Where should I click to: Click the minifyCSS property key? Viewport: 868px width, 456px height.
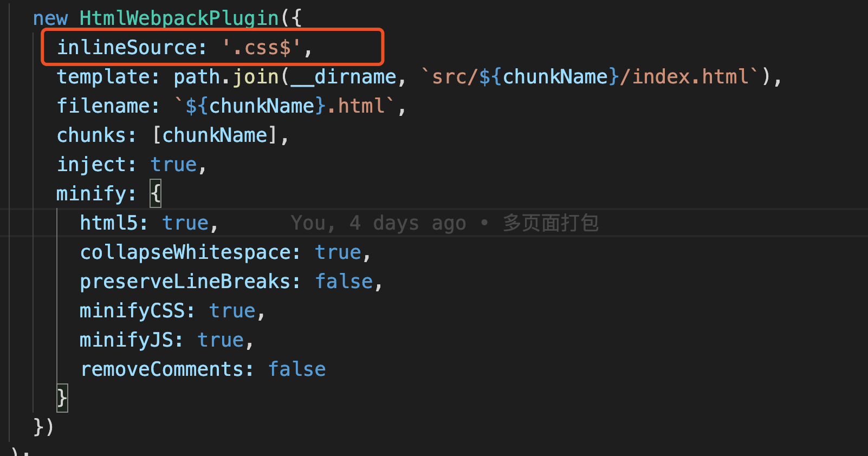[x=132, y=311]
